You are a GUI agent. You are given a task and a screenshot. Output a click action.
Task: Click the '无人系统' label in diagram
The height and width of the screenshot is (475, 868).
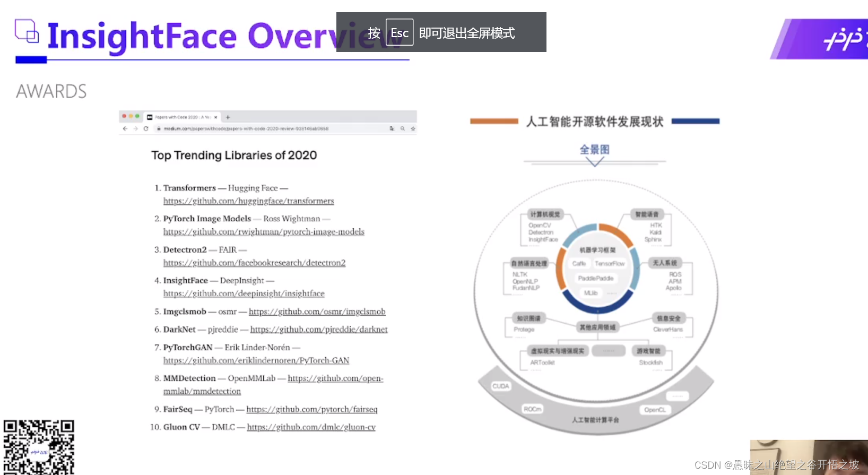coord(664,263)
